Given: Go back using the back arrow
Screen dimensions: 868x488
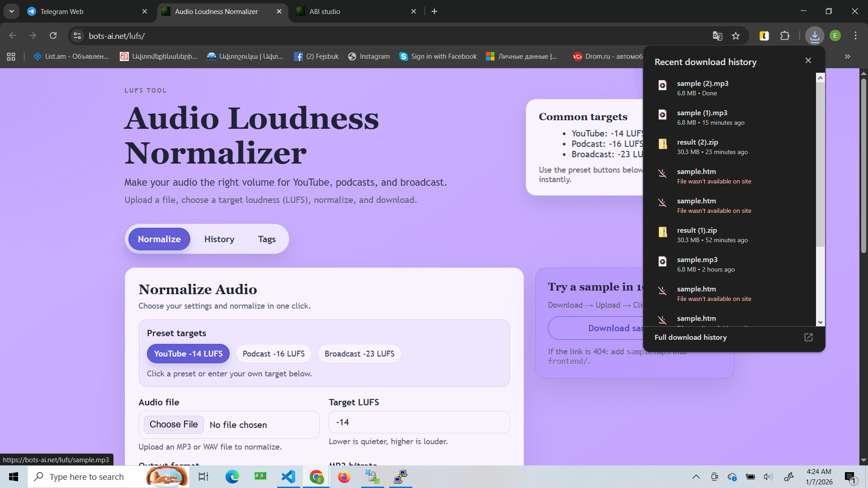Looking at the screenshot, I should point(12,35).
